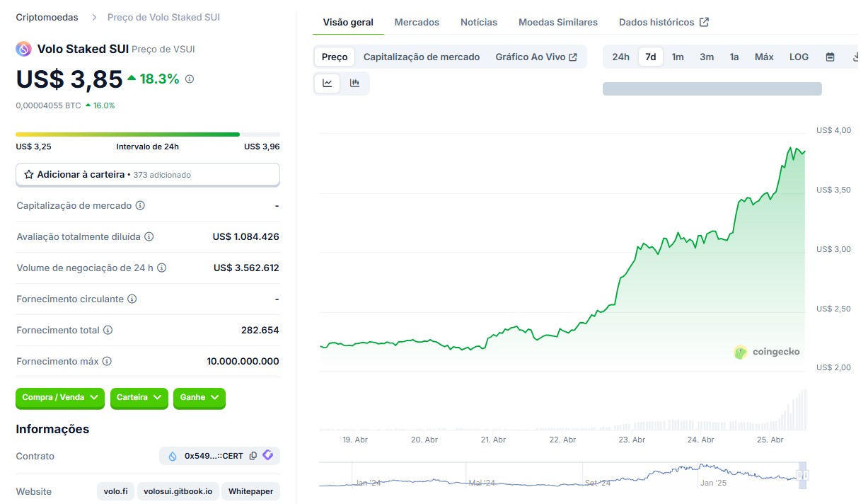Download the chart data

[855, 57]
